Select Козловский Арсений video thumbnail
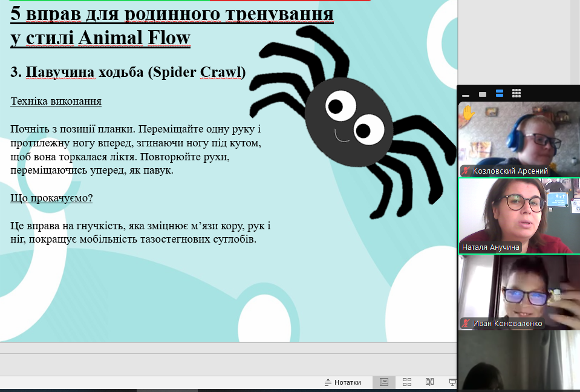This screenshot has width=580, height=392. click(519, 139)
